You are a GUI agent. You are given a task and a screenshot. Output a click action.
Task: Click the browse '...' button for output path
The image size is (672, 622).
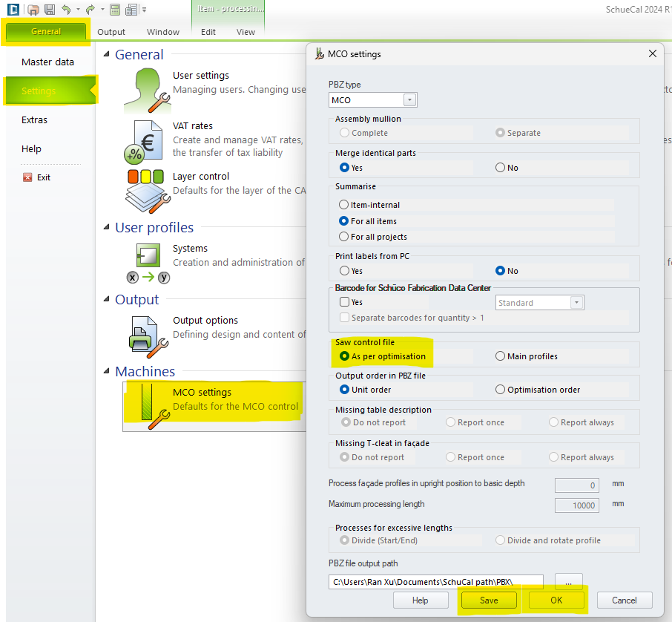click(568, 582)
